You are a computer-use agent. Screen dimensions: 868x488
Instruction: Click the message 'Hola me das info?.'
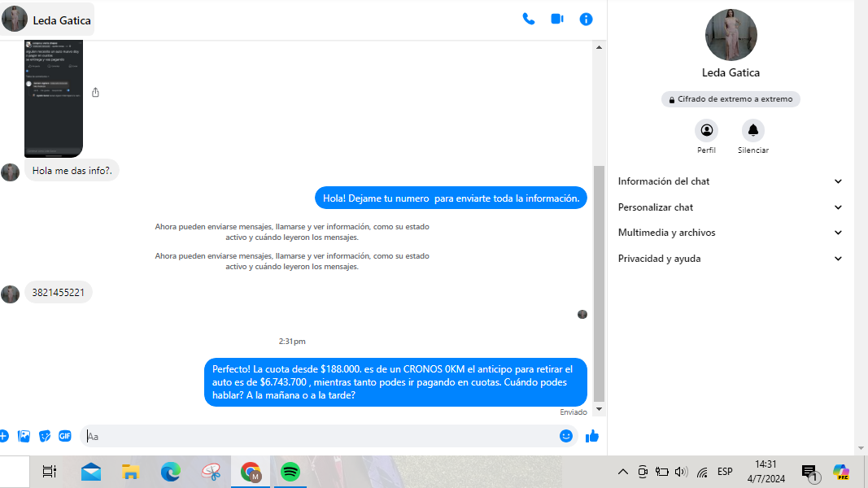[x=72, y=171]
